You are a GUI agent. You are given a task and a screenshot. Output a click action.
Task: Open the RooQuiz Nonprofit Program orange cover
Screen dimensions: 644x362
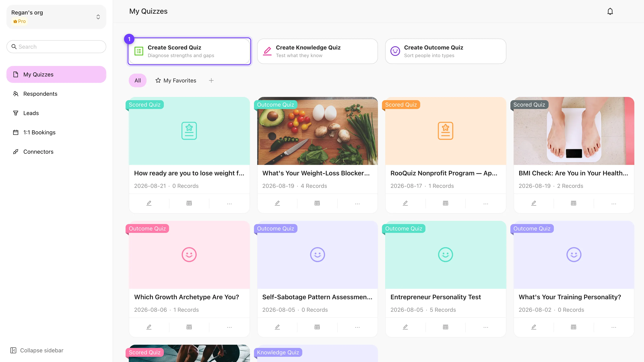(x=446, y=131)
